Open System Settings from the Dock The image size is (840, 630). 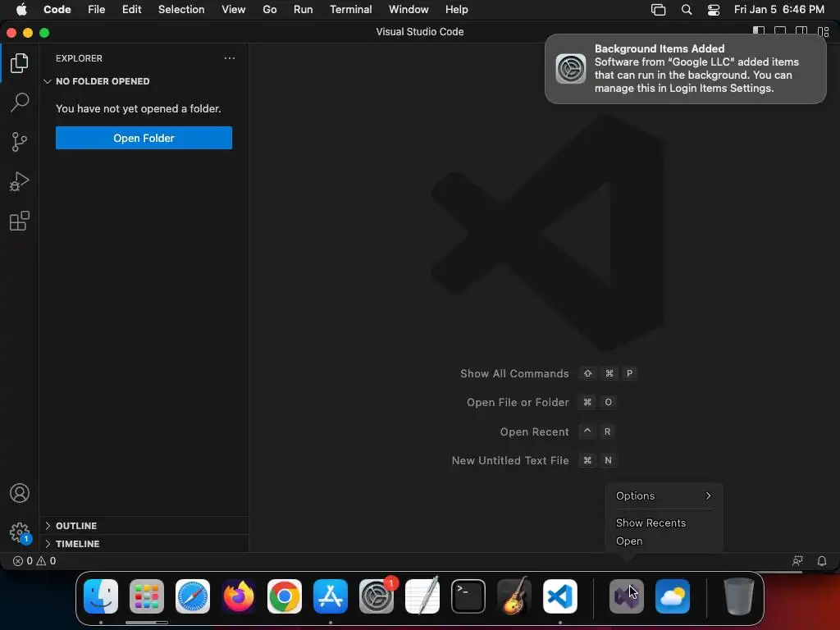click(377, 596)
